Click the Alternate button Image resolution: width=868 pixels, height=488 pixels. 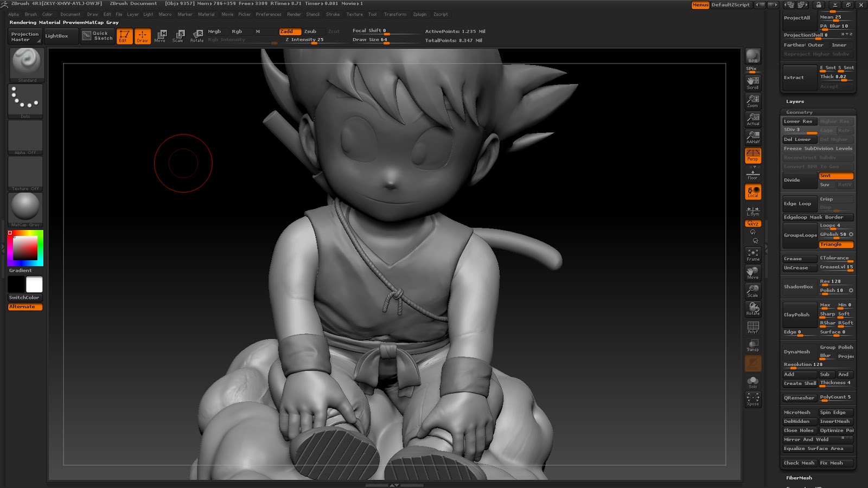pyautogui.click(x=25, y=307)
